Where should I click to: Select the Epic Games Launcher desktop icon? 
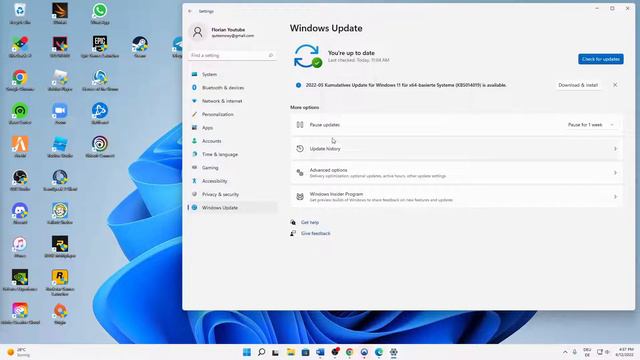100,47
